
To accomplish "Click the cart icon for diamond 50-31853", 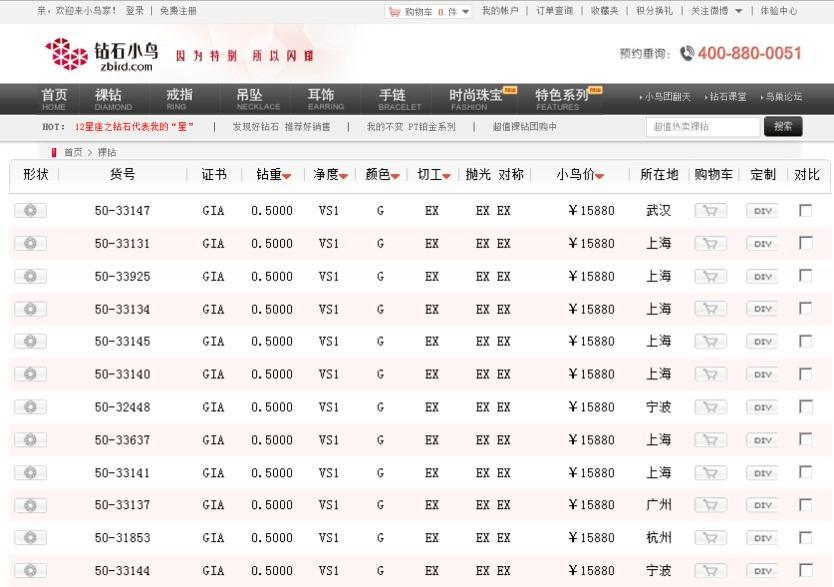I will click(x=710, y=538).
